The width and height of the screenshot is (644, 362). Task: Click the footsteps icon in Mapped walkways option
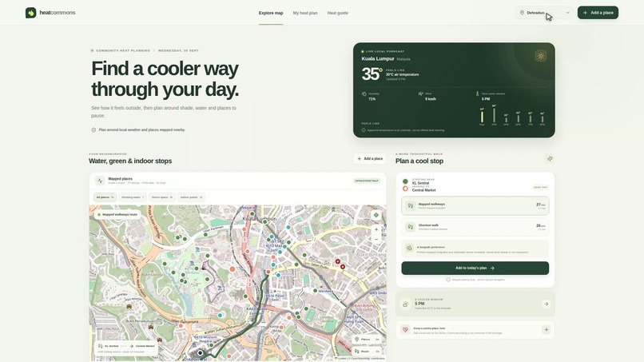click(x=410, y=206)
